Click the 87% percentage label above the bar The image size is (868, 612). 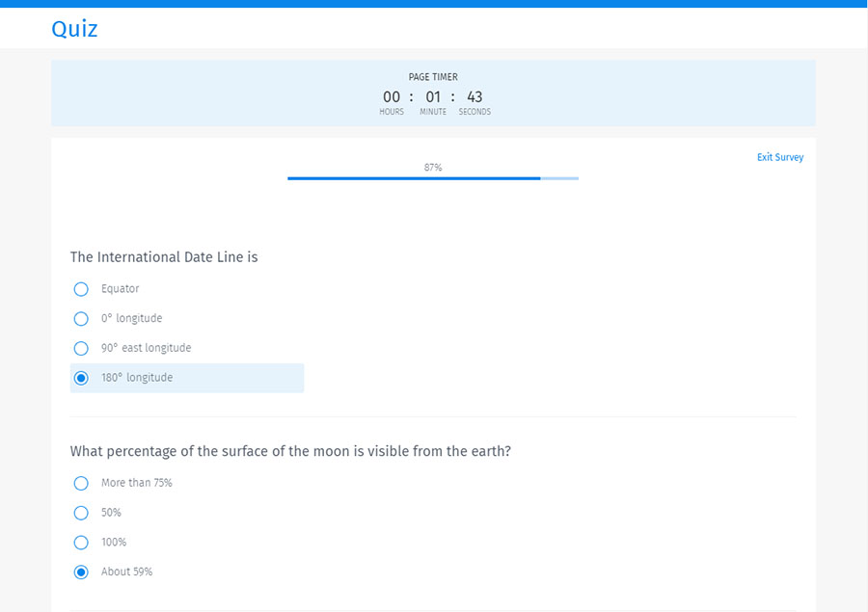(432, 166)
